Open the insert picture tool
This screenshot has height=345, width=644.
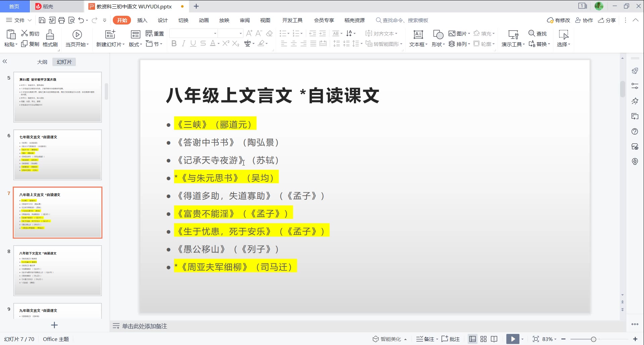point(458,33)
